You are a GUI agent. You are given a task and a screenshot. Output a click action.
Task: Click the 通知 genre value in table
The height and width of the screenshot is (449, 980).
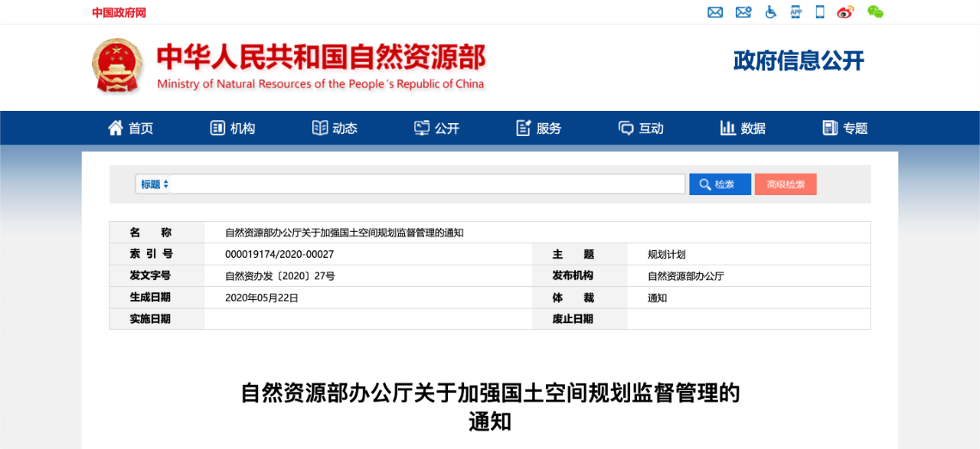click(x=657, y=298)
